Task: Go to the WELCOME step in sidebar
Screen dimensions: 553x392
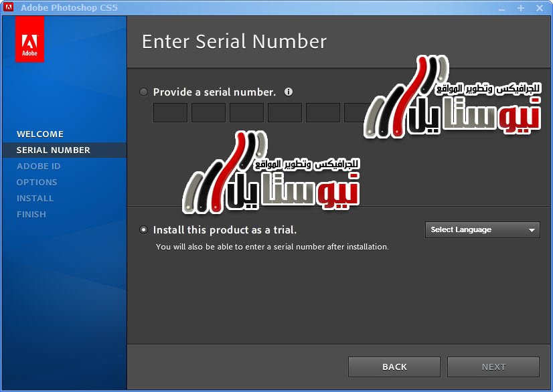Action: pyautogui.click(x=40, y=134)
